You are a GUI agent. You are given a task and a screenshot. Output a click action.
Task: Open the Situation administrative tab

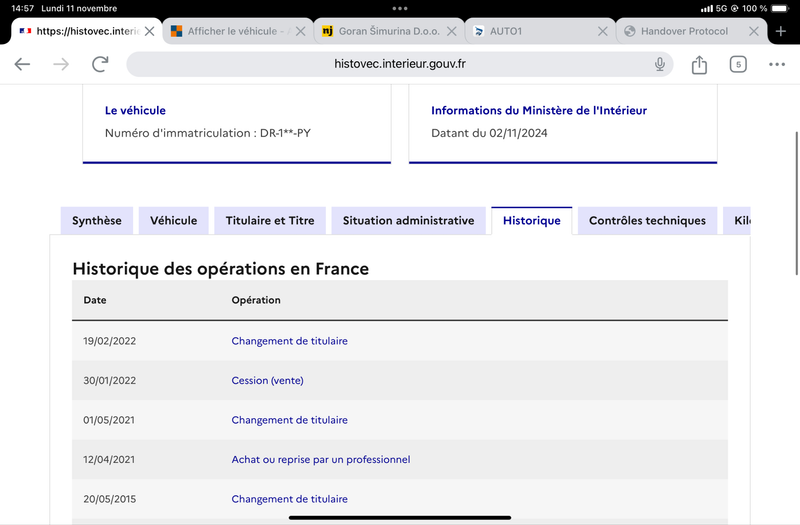tap(408, 220)
